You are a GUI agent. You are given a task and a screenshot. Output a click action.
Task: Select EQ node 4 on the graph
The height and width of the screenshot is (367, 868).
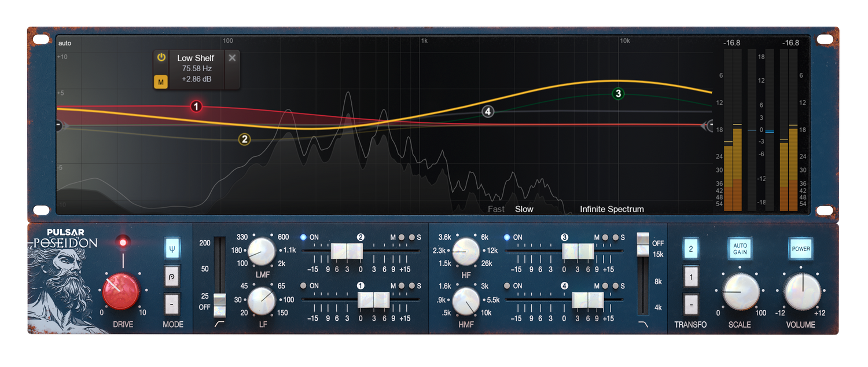coord(488,111)
